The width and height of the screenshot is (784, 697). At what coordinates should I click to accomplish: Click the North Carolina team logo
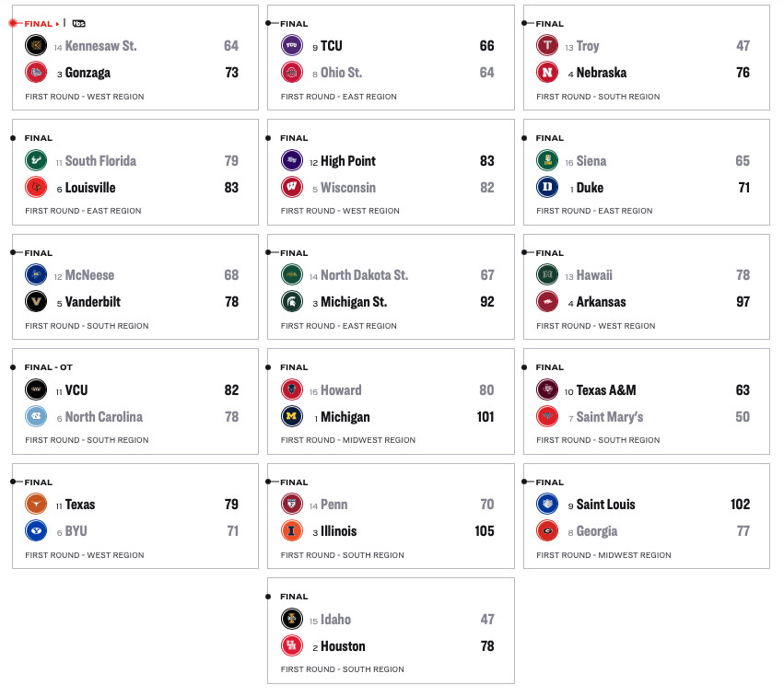click(x=37, y=417)
